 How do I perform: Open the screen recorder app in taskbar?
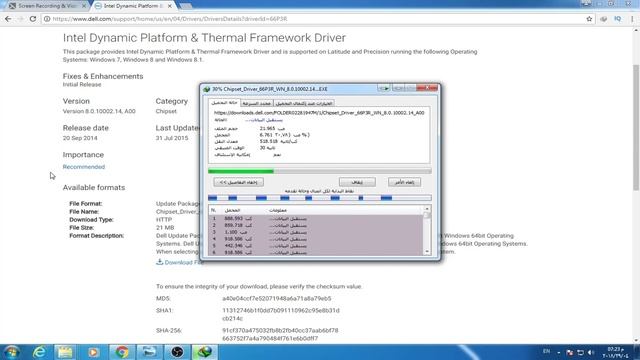149,352
